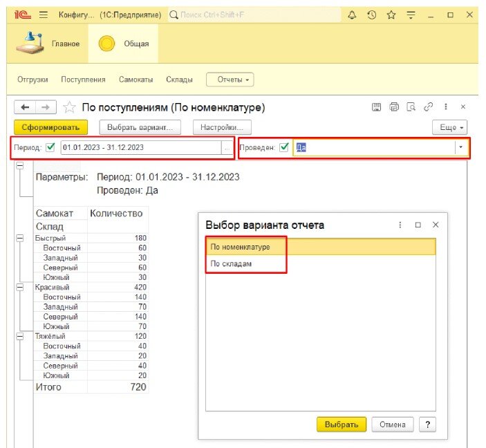
Task: Select variant По складам
Action: tap(321, 264)
